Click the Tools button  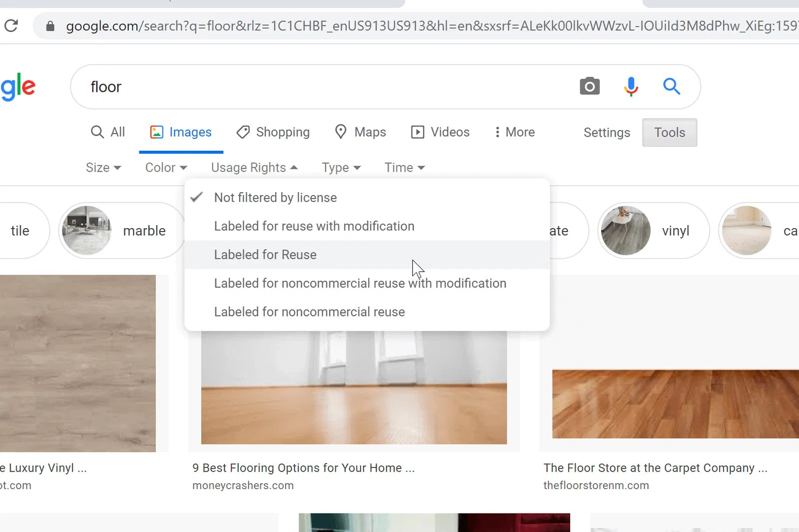point(669,132)
